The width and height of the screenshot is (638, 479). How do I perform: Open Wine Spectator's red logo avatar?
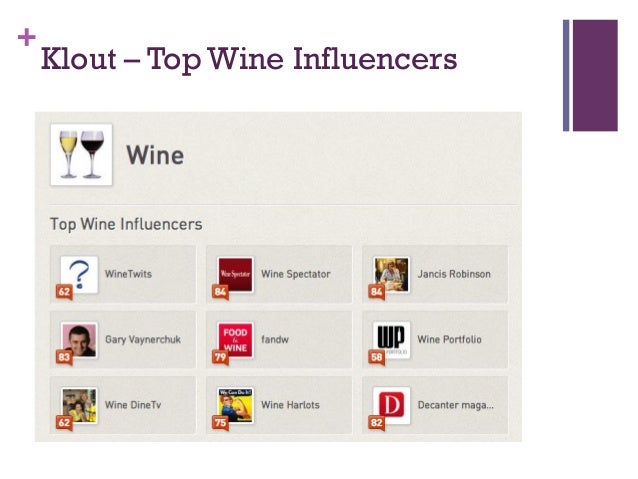coord(235,274)
